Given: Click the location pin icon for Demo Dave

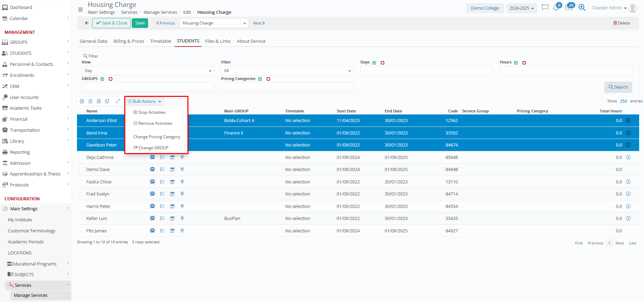Looking at the screenshot, I should pyautogui.click(x=182, y=170).
